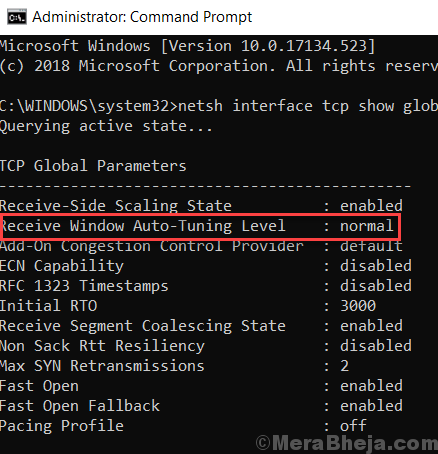Click the Command Prompt icon in title bar
Screen dimensions: 438x454
point(17,17)
